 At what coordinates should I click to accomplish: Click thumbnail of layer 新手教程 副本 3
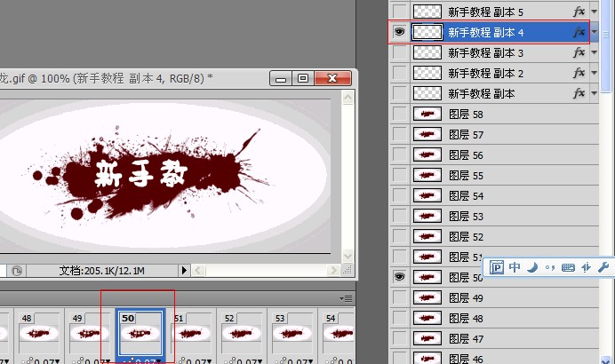click(x=427, y=52)
